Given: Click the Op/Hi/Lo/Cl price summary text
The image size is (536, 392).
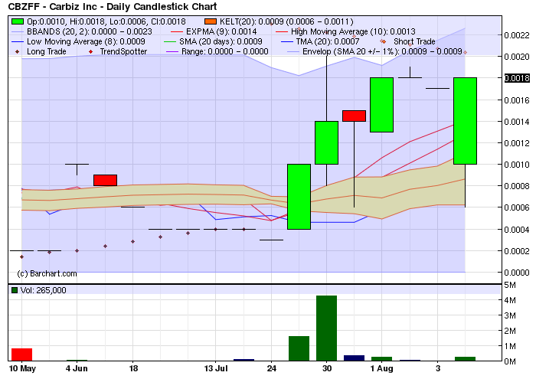Looking at the screenshot, I should [x=106, y=21].
